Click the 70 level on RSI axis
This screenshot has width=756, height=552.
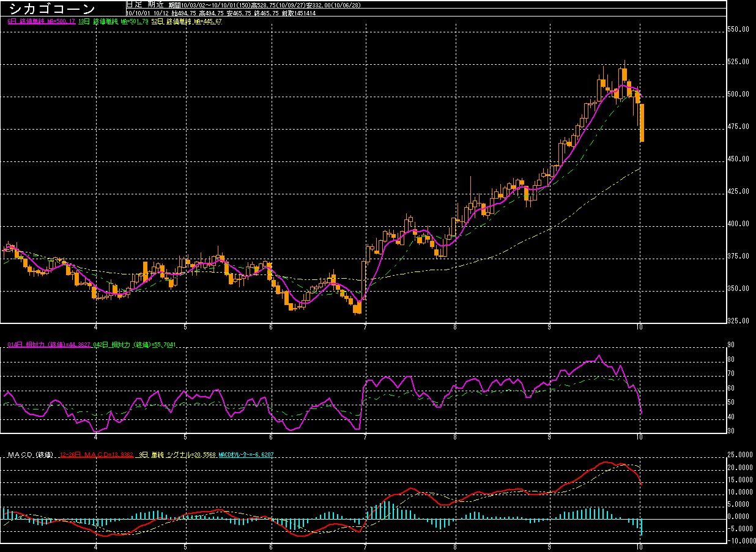coord(730,374)
